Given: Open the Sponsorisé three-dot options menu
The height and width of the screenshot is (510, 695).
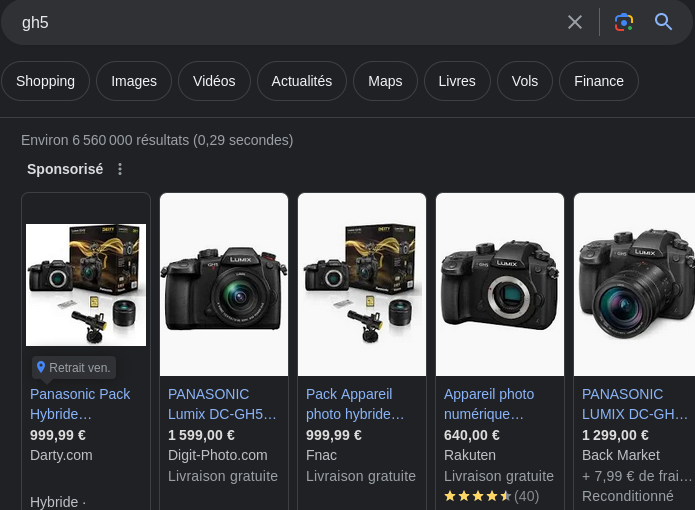Looking at the screenshot, I should point(120,169).
